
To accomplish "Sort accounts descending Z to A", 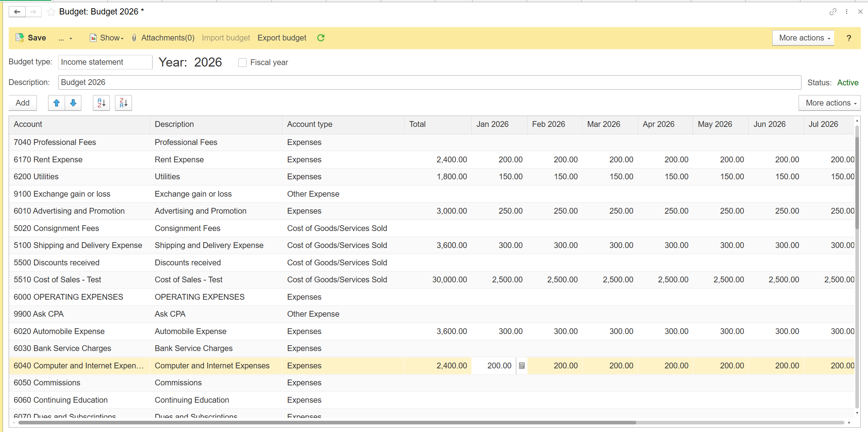I will 123,103.
